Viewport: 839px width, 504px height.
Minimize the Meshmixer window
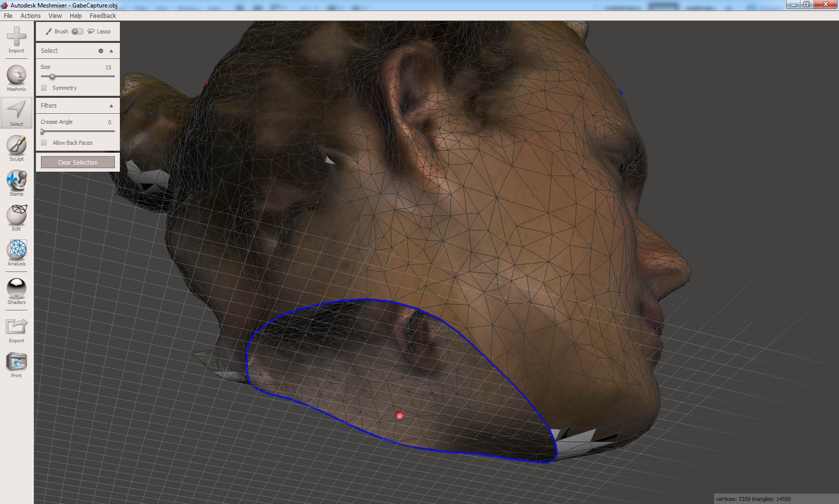[x=793, y=4]
